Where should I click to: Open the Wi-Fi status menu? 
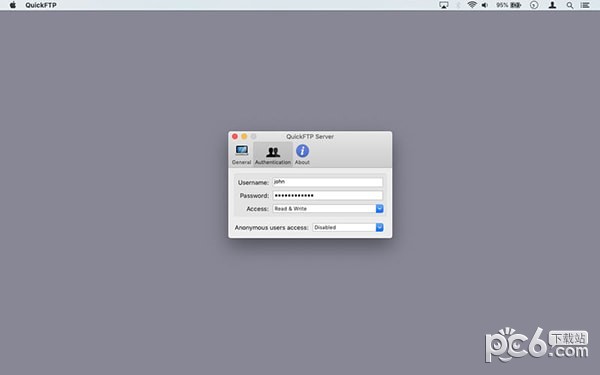[x=472, y=5]
